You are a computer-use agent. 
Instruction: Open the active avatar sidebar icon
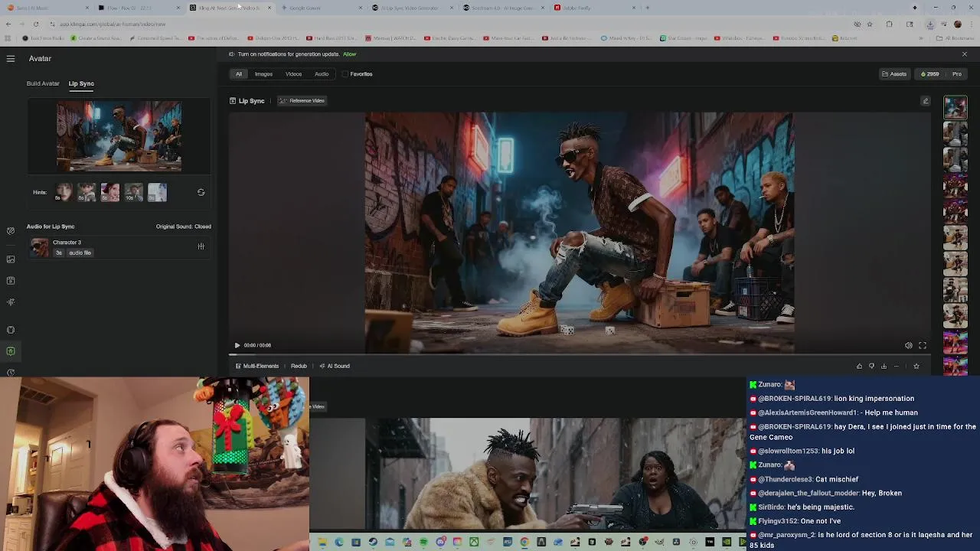(11, 351)
